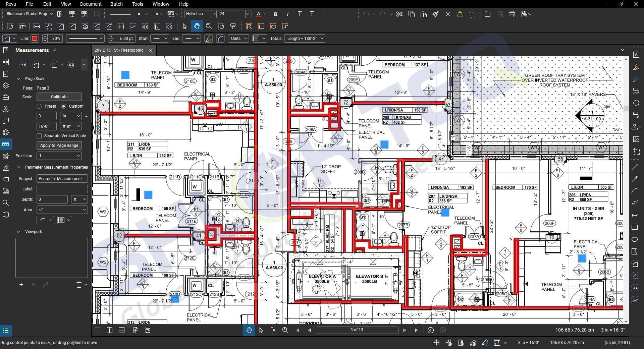Open the Measurements ruler panel in sidebar
The image size is (644, 349).
(5, 144)
